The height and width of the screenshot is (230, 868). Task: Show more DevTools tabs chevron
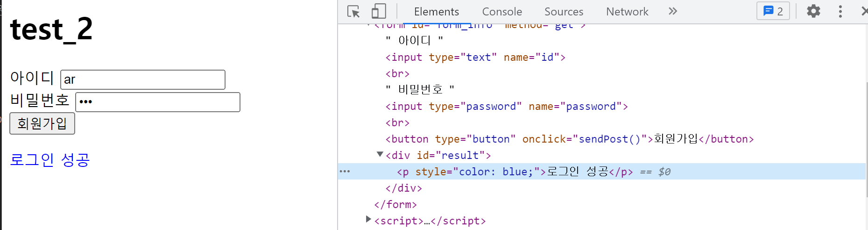coord(673,11)
